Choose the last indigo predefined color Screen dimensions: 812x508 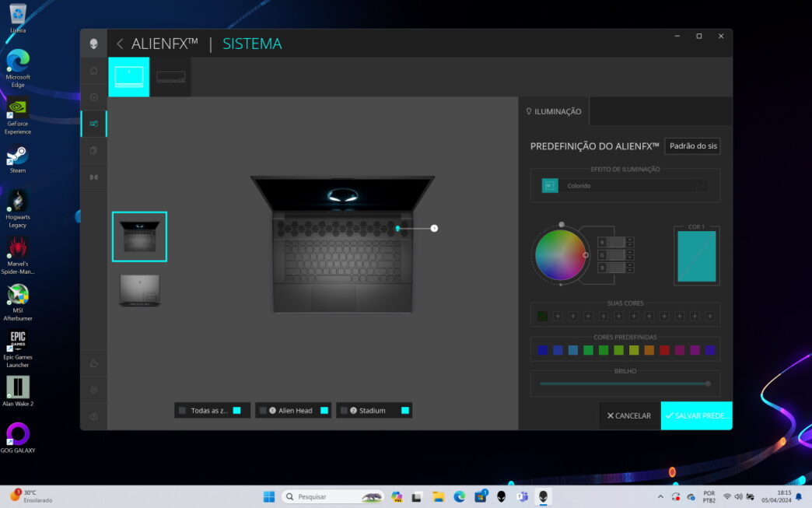[710, 351]
